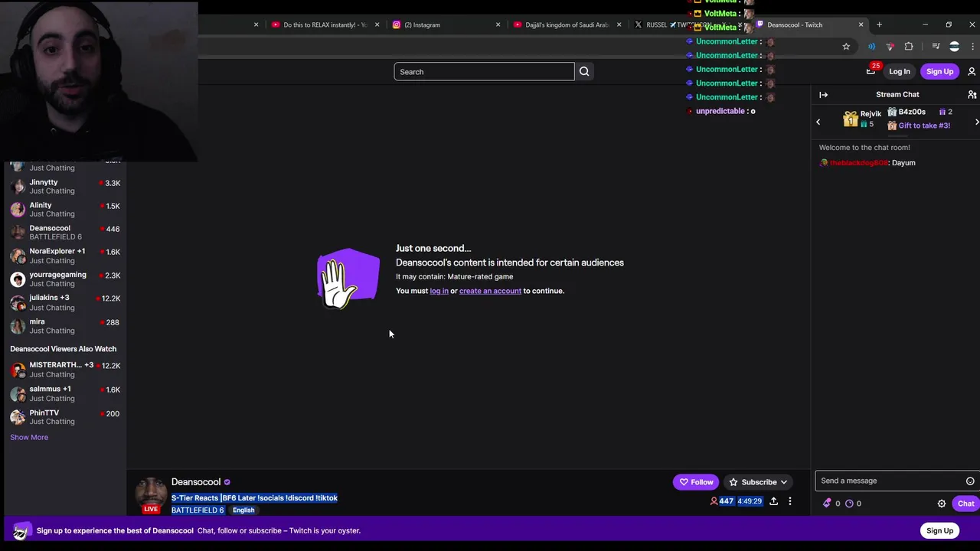Open PhinTTV channel in sidebar

(x=65, y=417)
